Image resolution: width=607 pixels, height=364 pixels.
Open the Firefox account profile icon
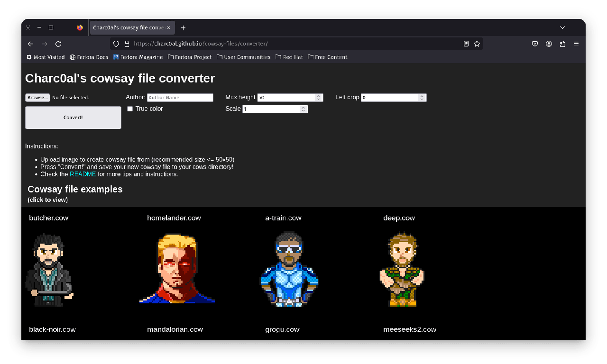pos(549,44)
